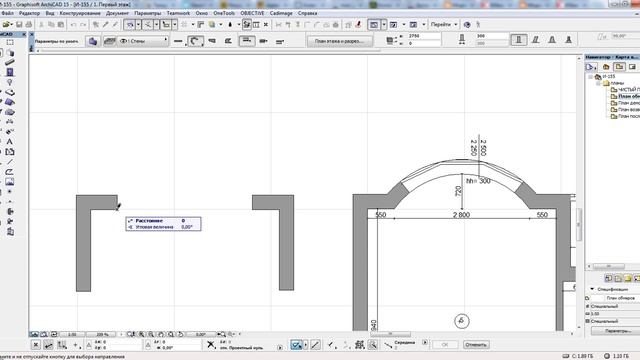Click the 2.800 dimension text in drawing
The width and height of the screenshot is (640, 360).
(x=461, y=215)
